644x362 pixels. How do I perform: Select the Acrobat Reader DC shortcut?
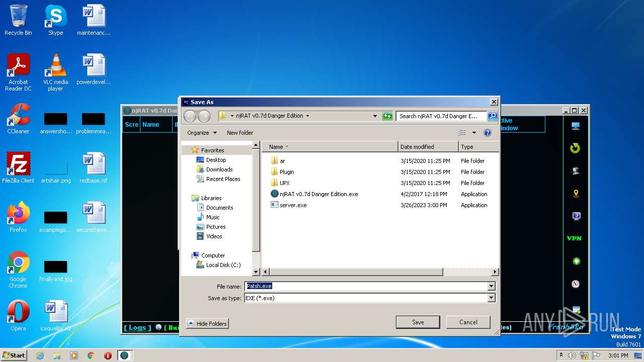pos(18,72)
